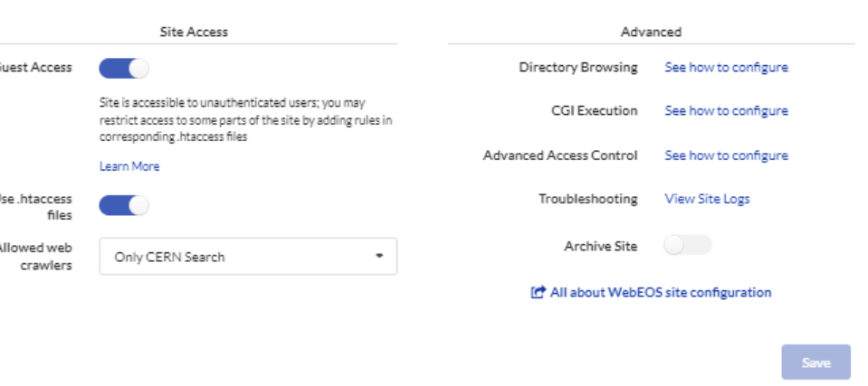
Task: Click the Troubleshooting label
Action: (588, 199)
